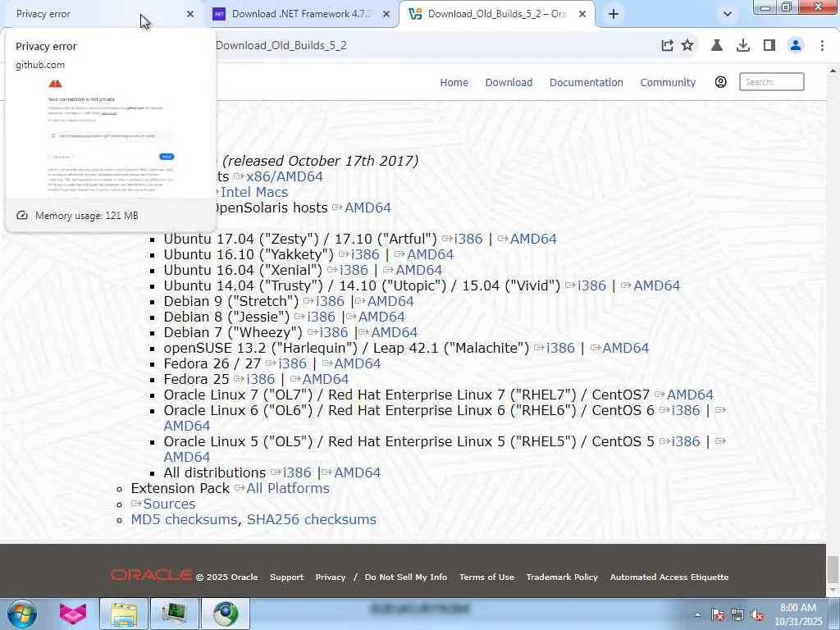Viewport: 840px width, 630px height.
Task: Download Extension Pack for All Platforms
Action: (x=288, y=489)
